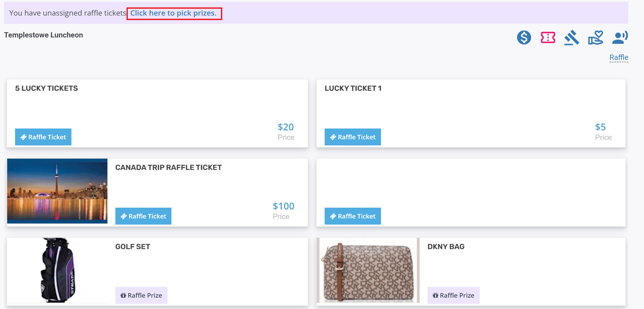Click the dollar sign icon
Image resolution: width=644 pixels, height=309 pixels.
click(x=524, y=38)
